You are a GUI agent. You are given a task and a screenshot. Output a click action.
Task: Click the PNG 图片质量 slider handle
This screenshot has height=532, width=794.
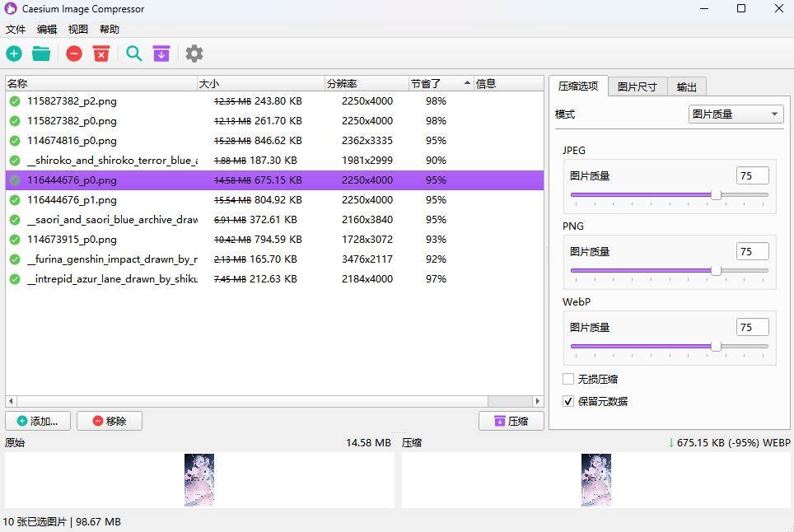click(716, 271)
